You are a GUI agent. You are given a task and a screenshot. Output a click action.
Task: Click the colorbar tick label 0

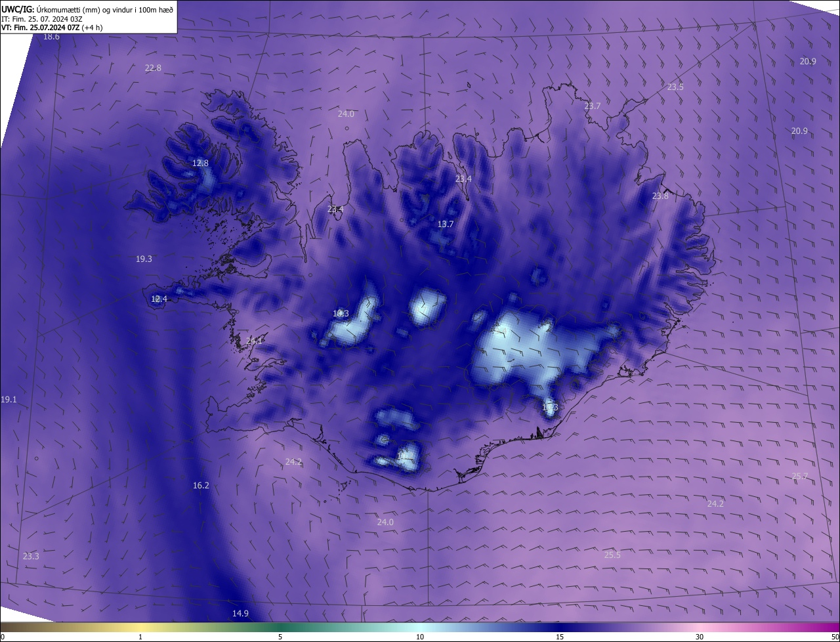point(3,637)
